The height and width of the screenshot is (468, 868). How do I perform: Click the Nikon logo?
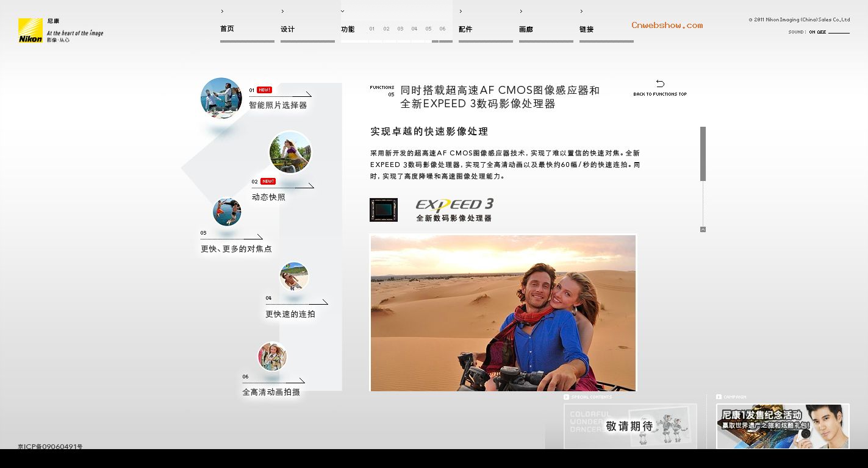coord(30,30)
